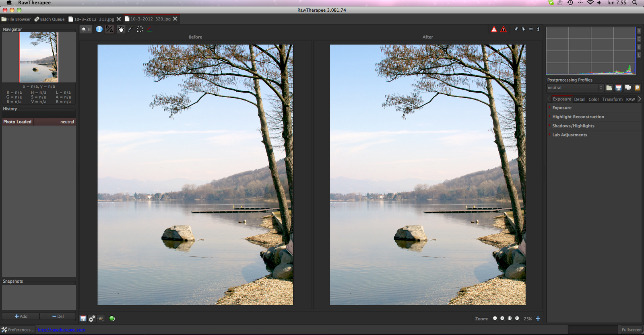The height and width of the screenshot is (335, 644).
Task: Open rawtherapee.com link
Action: click(x=61, y=330)
